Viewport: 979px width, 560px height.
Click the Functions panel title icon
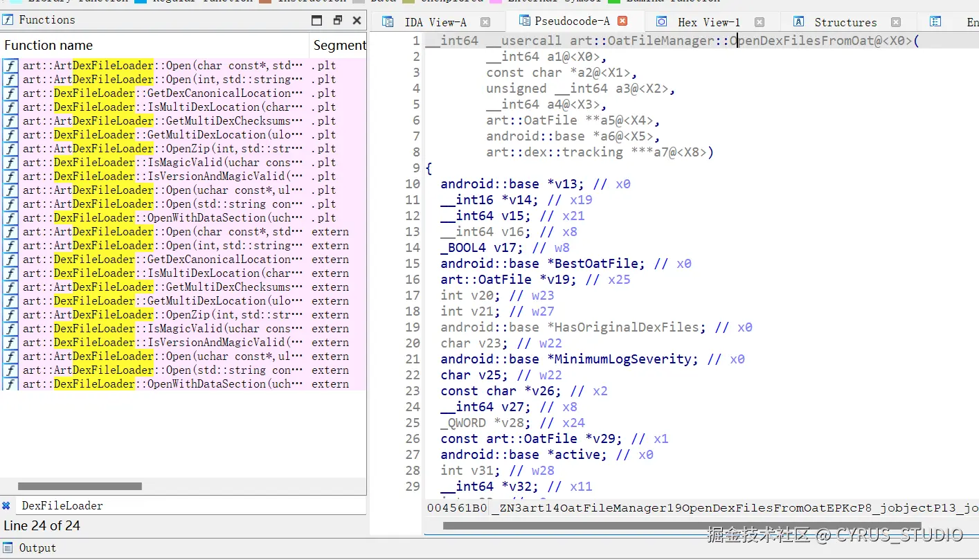click(8, 20)
